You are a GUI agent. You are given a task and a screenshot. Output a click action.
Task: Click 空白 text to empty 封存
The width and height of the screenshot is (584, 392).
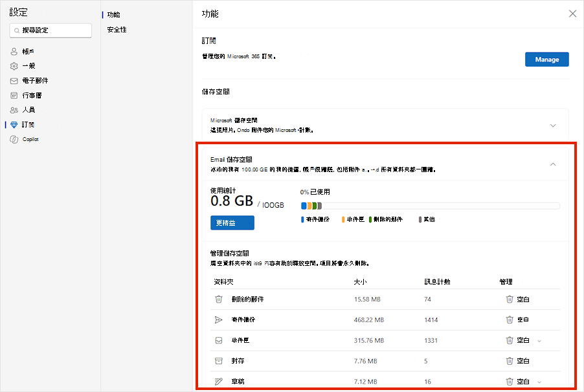tap(523, 361)
